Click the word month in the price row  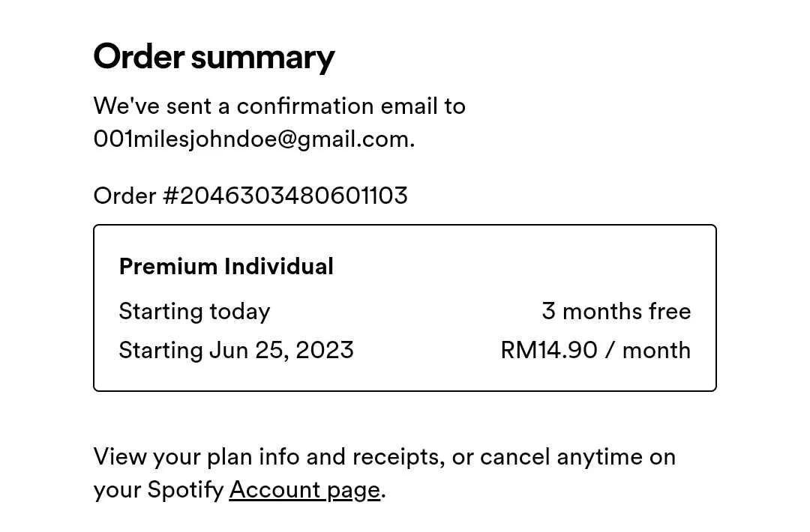pos(656,351)
